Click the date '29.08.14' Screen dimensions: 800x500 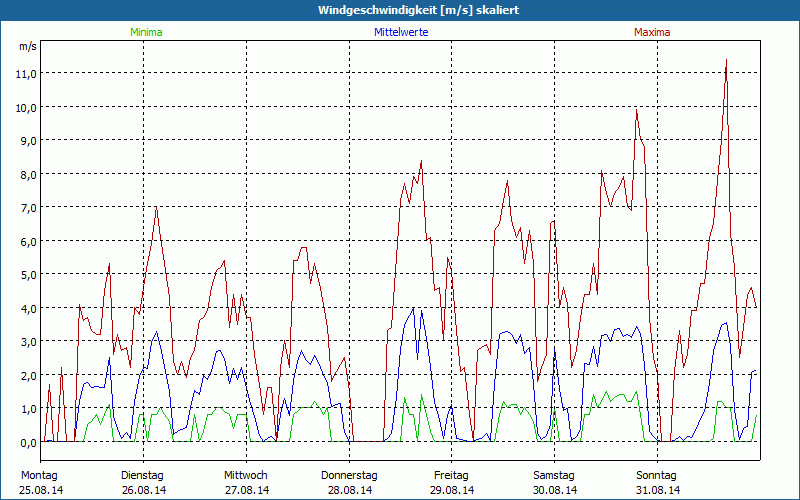click(452, 490)
